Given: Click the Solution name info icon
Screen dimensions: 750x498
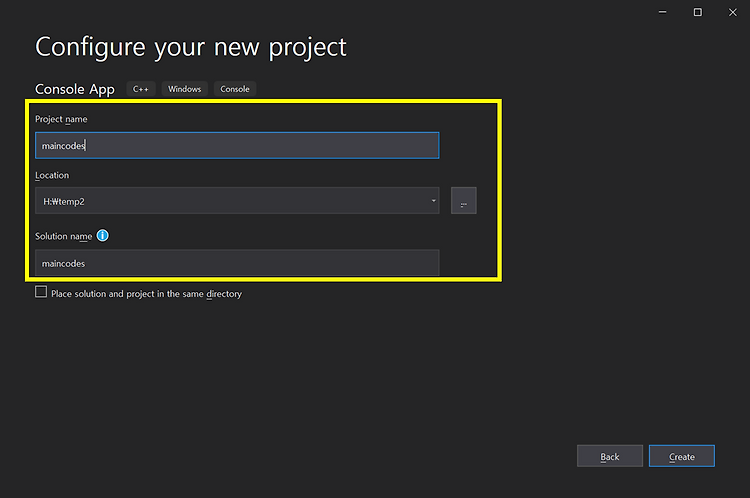Looking at the screenshot, I should click(102, 235).
